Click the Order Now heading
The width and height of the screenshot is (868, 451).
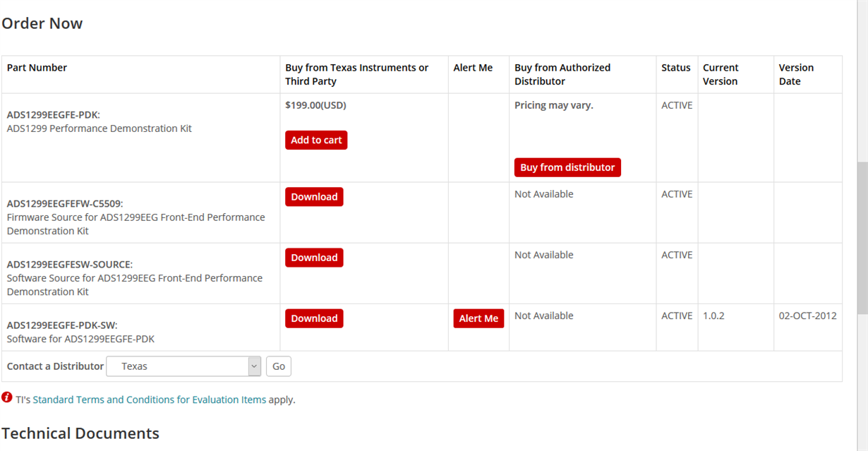(x=42, y=23)
